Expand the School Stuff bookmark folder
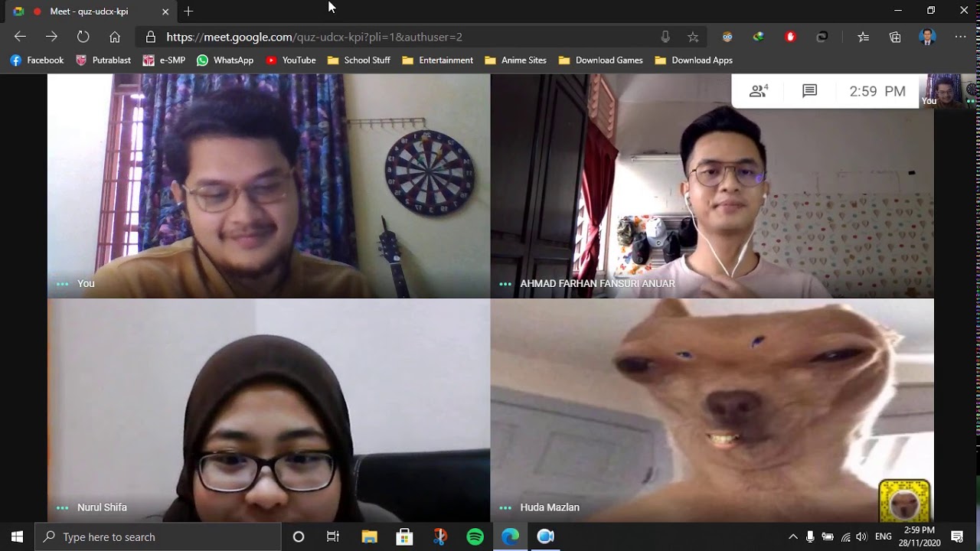The height and width of the screenshot is (551, 980). tap(359, 60)
